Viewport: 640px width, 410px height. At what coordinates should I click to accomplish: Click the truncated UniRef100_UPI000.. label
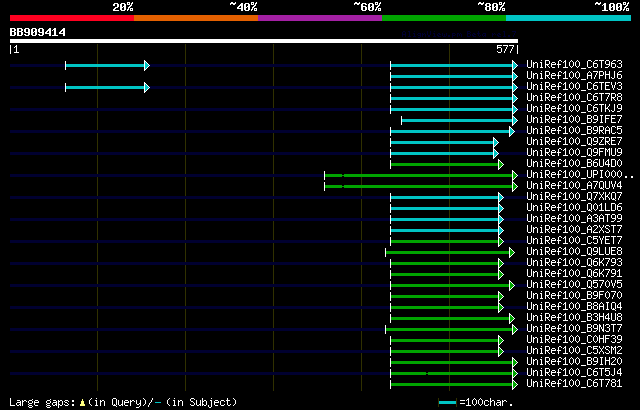pos(580,175)
